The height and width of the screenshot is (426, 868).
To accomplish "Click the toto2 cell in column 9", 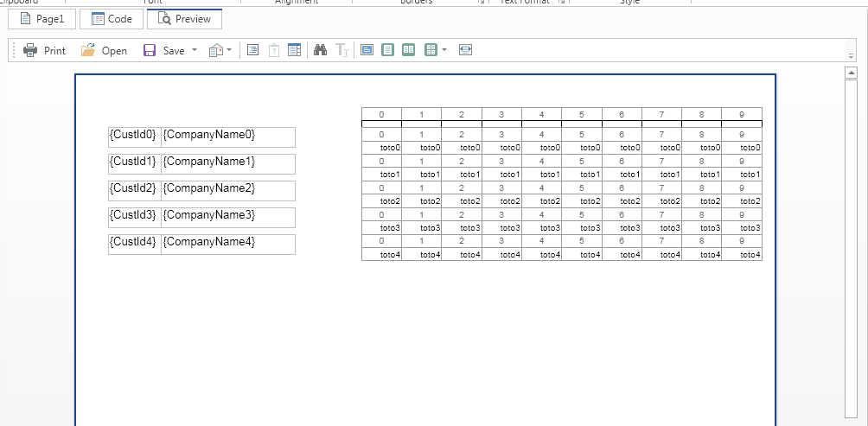I will (742, 200).
